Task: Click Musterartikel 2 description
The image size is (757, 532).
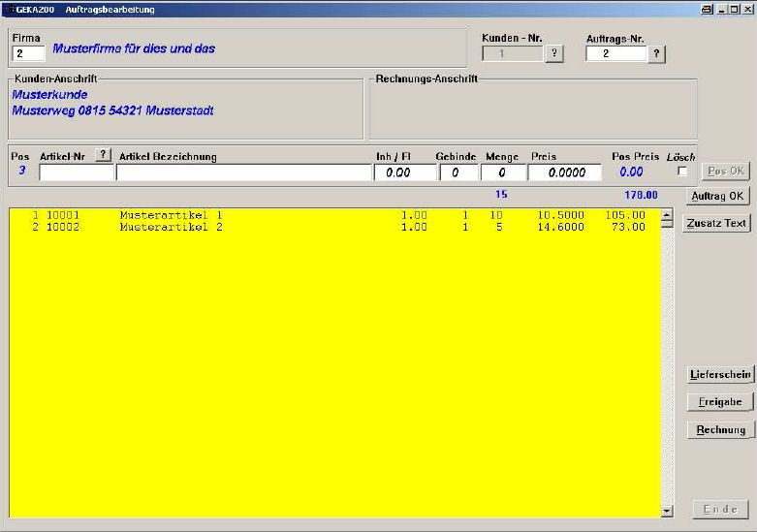Action: [x=171, y=227]
